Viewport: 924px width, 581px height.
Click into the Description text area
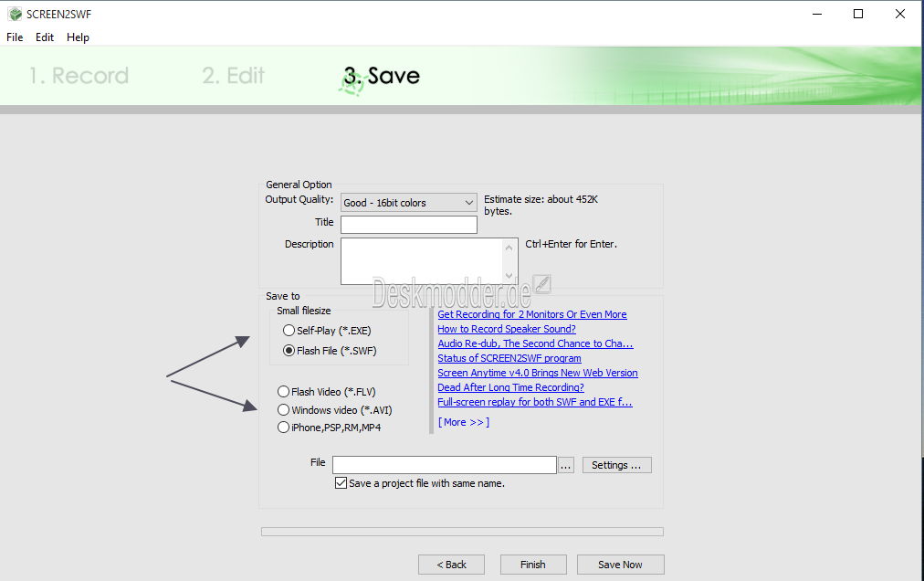click(x=422, y=260)
